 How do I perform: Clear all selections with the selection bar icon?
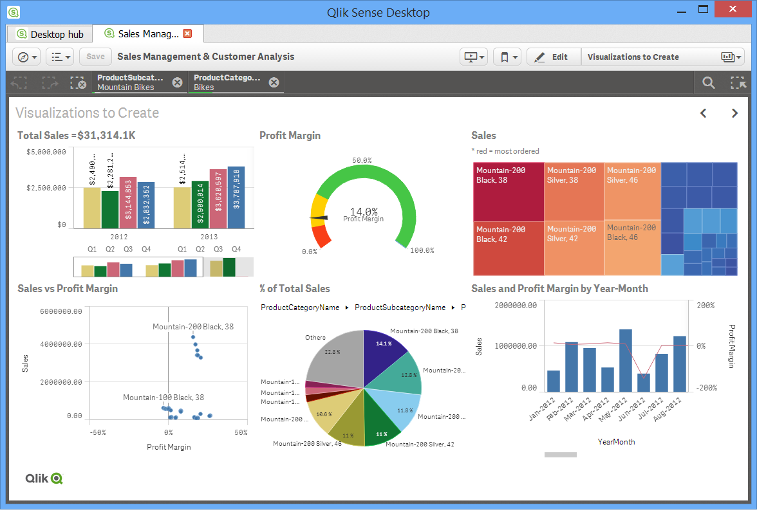click(78, 83)
